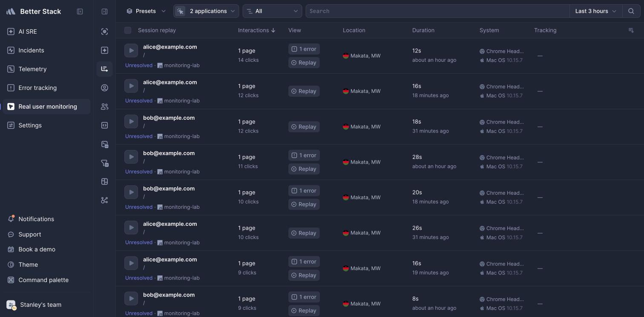644x317 pixels.
Task: Open the focus-target icon in the icon rail
Action: pos(104,32)
